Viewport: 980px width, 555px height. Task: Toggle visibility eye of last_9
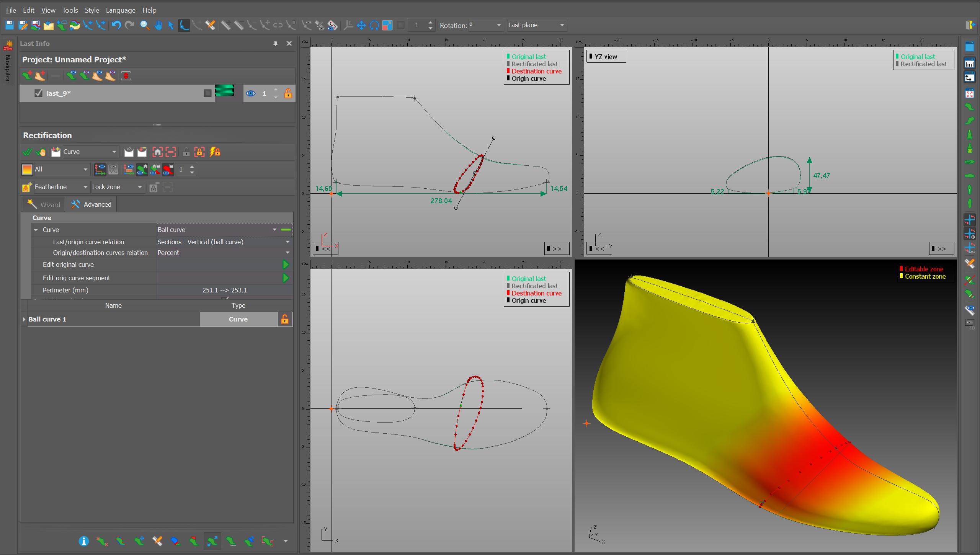pos(251,93)
